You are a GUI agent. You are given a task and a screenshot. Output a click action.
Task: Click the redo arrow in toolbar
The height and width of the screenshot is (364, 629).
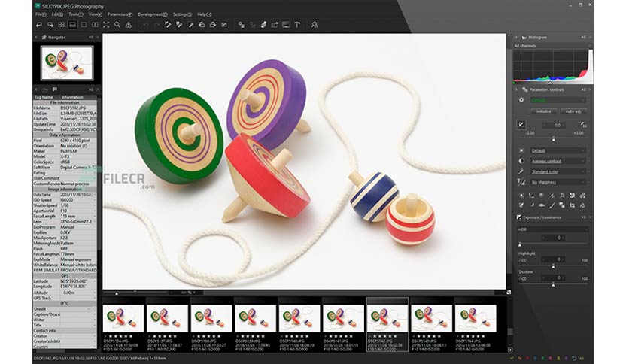pos(156,25)
